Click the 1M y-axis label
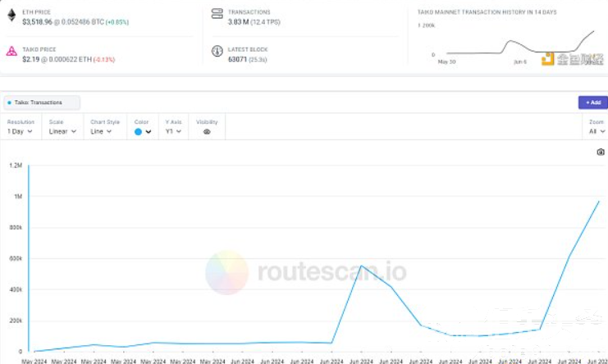The image size is (608, 364). pyautogui.click(x=18, y=196)
